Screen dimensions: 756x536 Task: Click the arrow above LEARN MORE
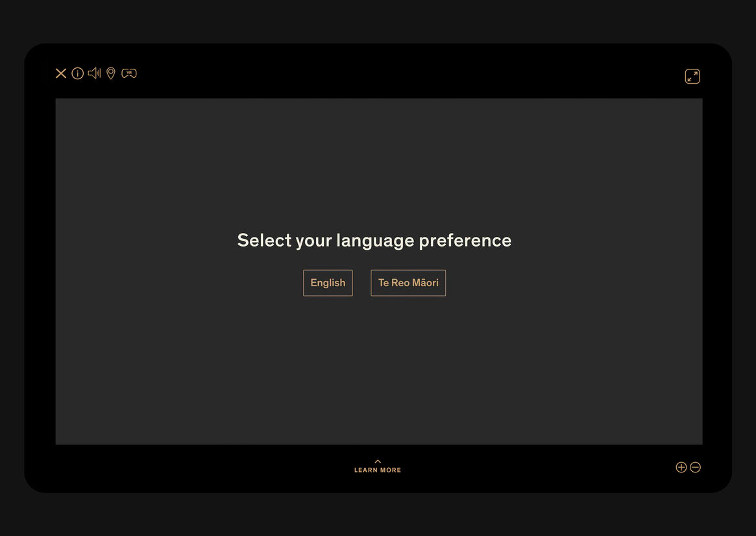coord(378,461)
